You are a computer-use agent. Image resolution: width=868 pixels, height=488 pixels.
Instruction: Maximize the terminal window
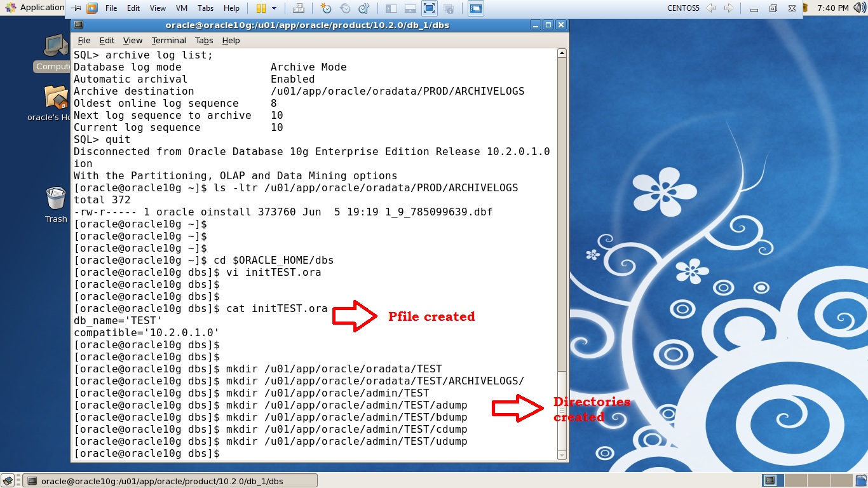[x=548, y=25]
